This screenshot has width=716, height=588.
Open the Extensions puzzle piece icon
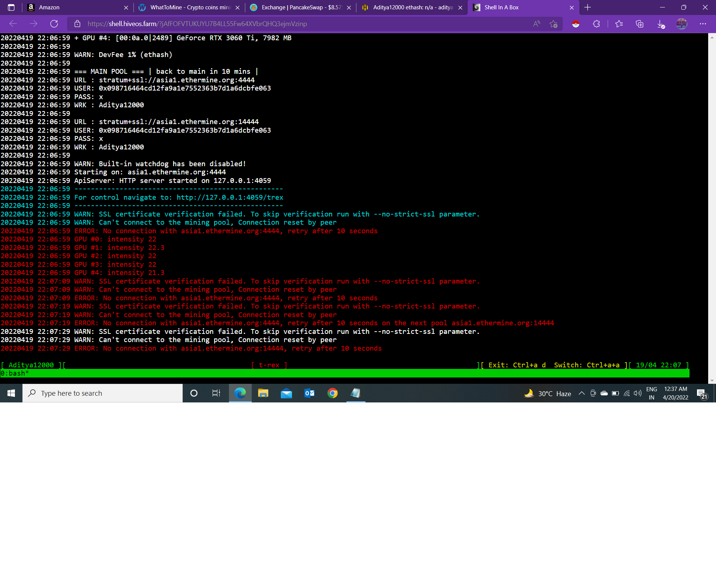coord(596,23)
